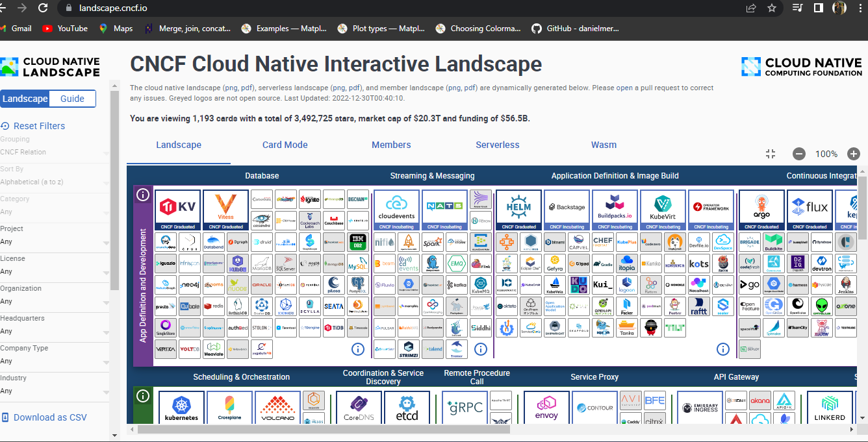Viewport: 868px width, 442px height.
Task: Toggle fullscreen collapse icon near zoom
Action: [771, 154]
